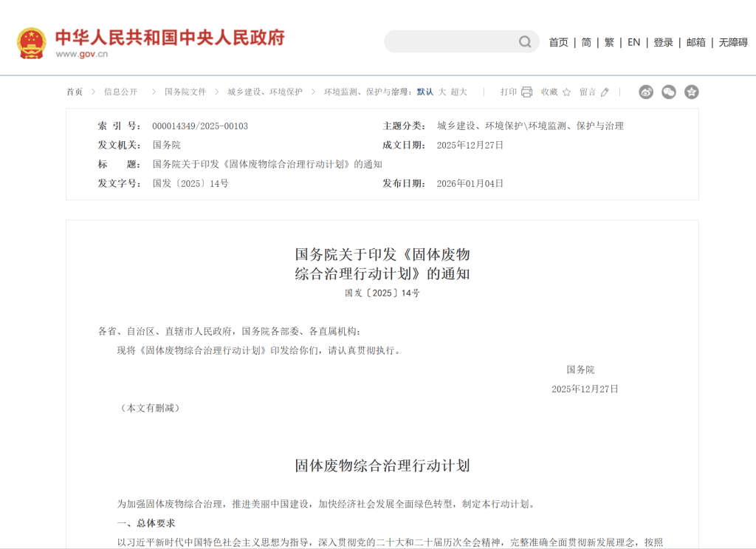The height and width of the screenshot is (549, 756).
Task: Click the pencil icon next to 留言
Action: (x=605, y=92)
